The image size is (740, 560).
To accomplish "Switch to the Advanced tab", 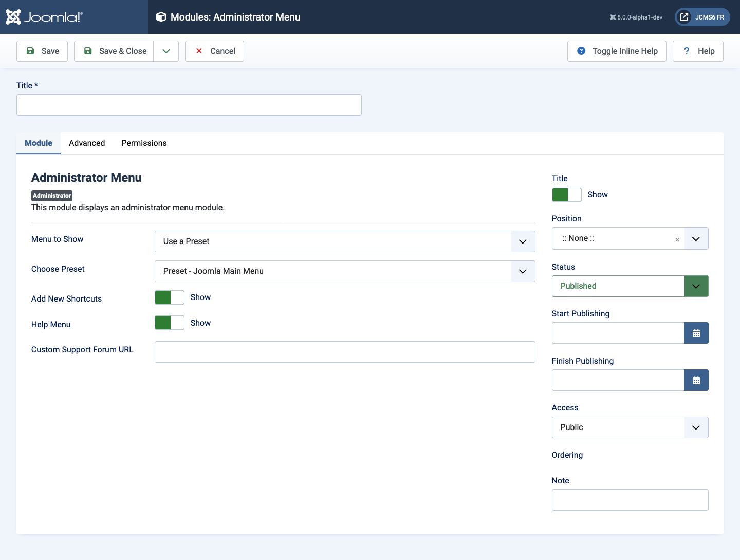I will coord(87,143).
